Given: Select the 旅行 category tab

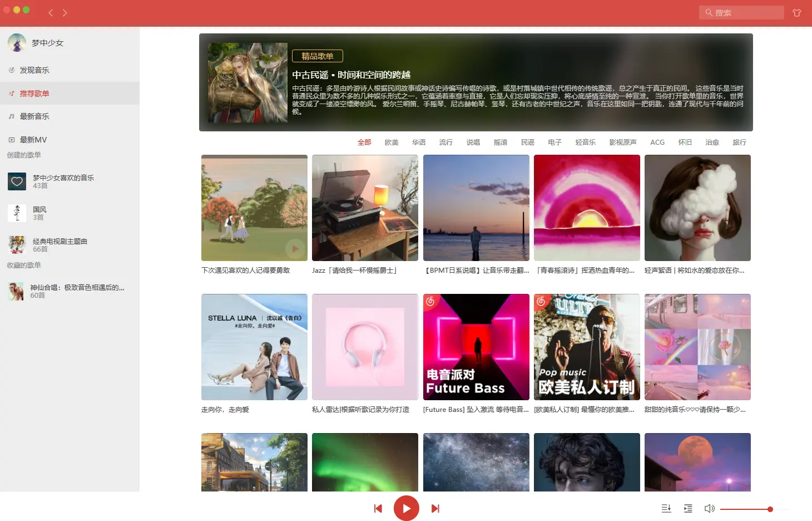Looking at the screenshot, I should tap(740, 142).
